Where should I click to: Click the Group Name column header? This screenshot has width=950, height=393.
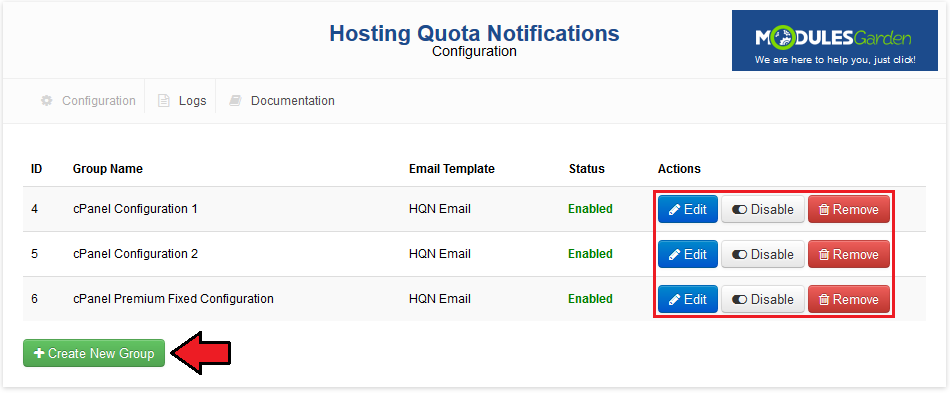pyautogui.click(x=108, y=169)
